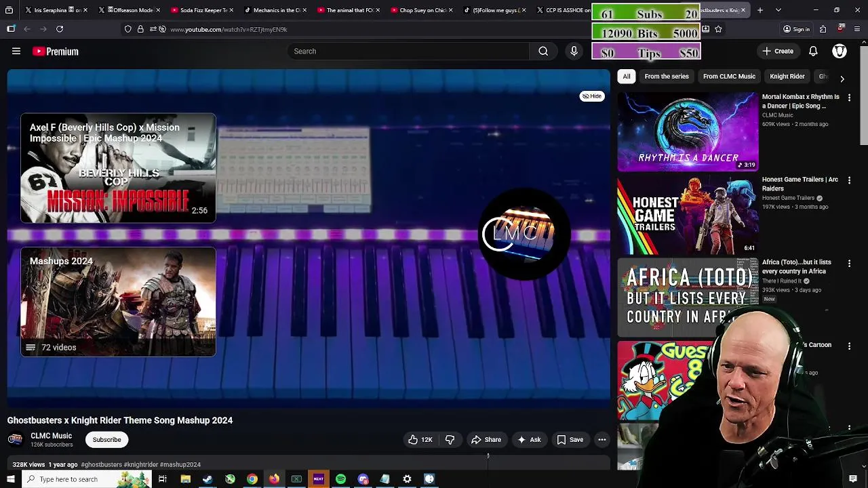Image resolution: width=868 pixels, height=488 pixels.
Task: Open options for Africa (Toto) video
Action: pos(849,263)
